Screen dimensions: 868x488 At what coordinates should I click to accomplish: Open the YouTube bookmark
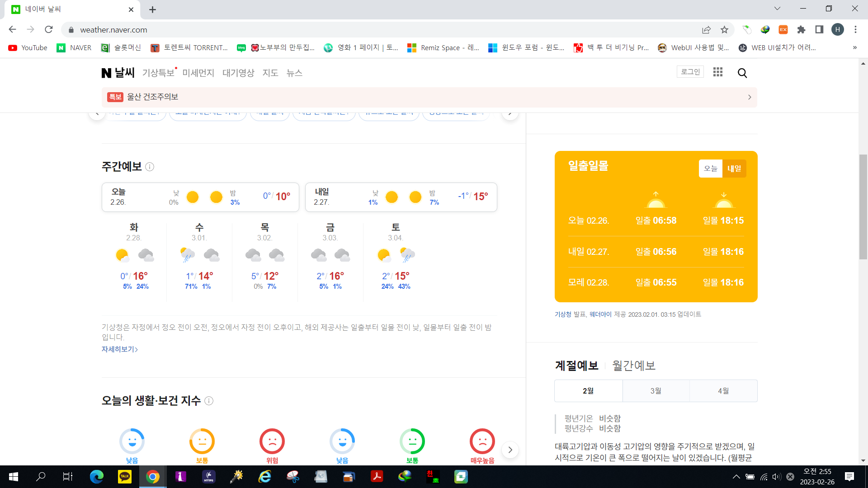[x=28, y=48]
